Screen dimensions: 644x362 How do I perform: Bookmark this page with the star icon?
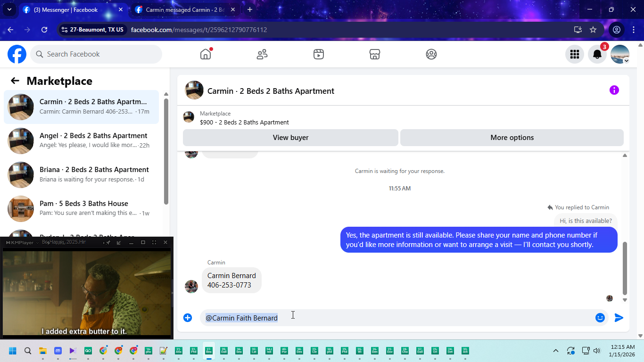pyautogui.click(x=593, y=30)
